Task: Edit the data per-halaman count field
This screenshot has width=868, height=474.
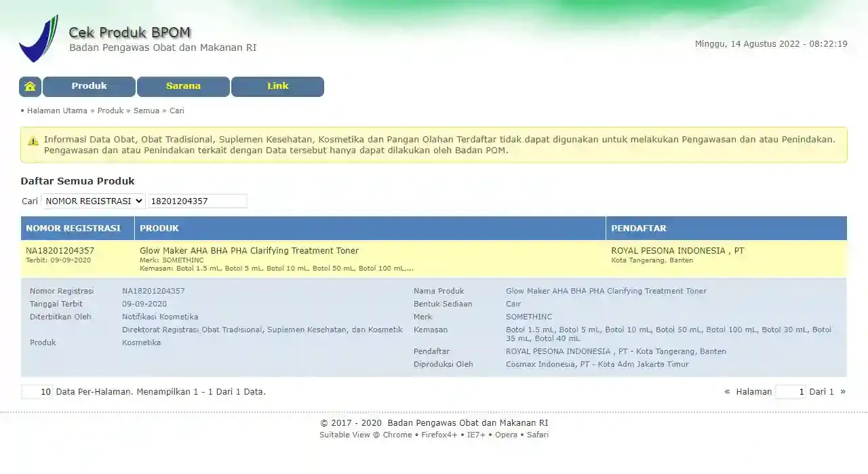Action: [x=37, y=392]
